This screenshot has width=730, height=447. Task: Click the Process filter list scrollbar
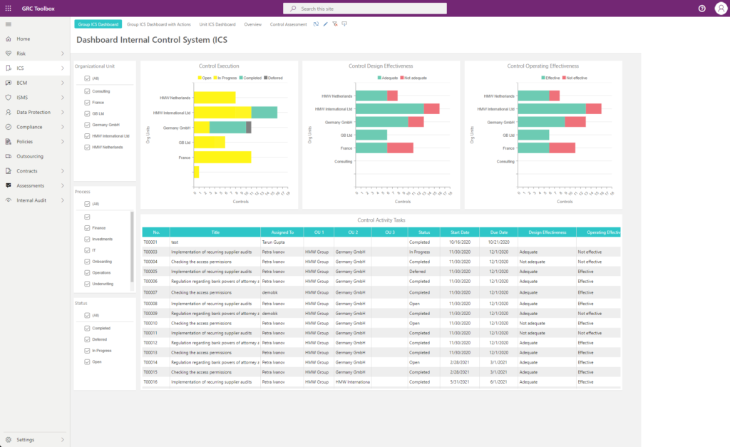[132, 247]
